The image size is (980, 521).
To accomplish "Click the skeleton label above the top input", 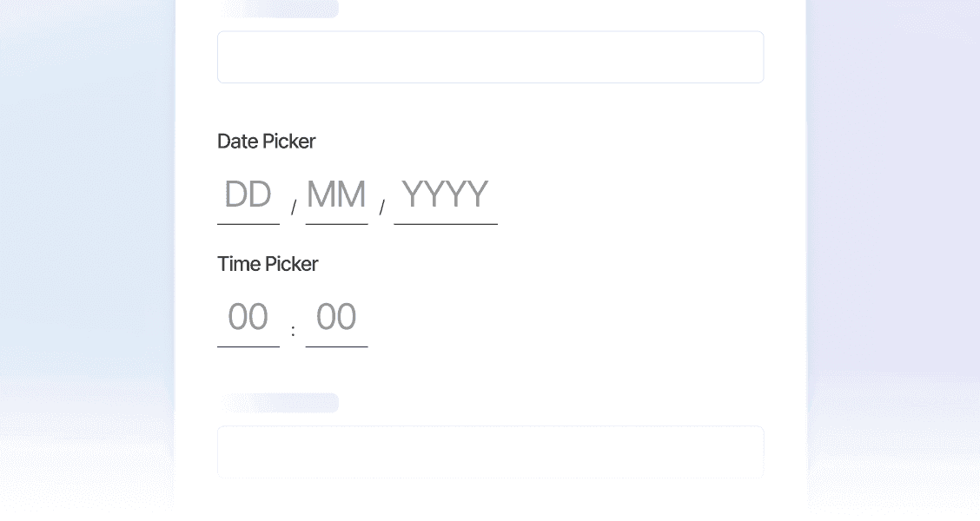I will [280, 10].
